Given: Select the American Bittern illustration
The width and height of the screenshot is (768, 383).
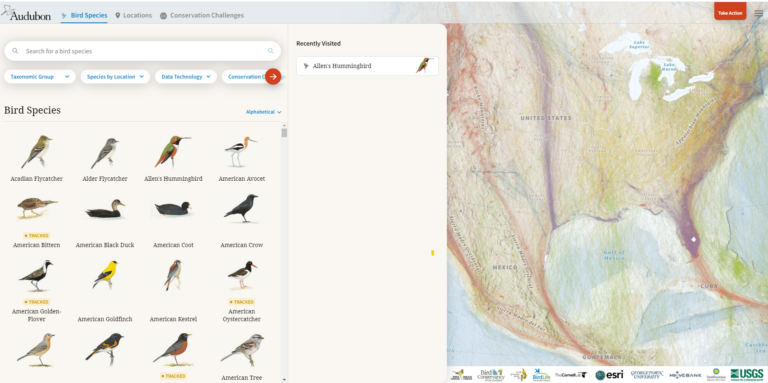Looking at the screenshot, I should coord(37,207).
